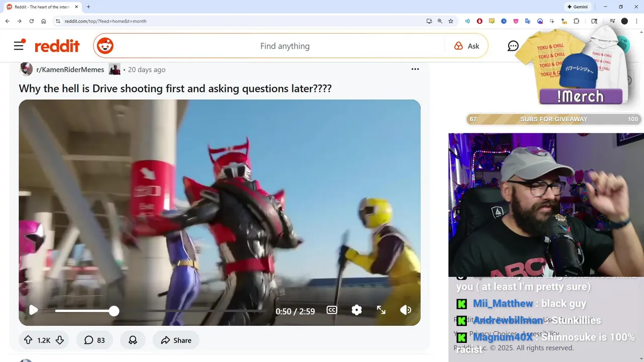
Task: Close the Reddit browser tab
Action: tap(76, 7)
